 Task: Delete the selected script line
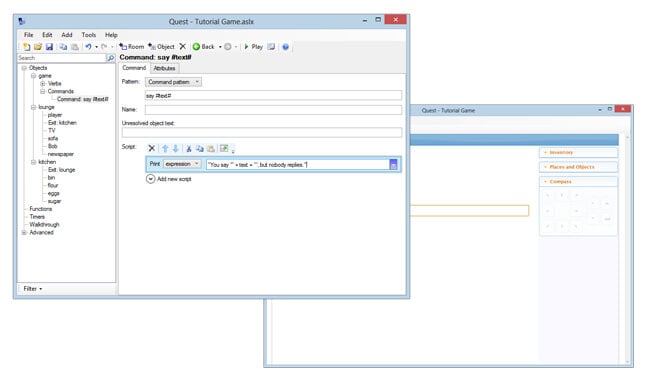coord(152,148)
